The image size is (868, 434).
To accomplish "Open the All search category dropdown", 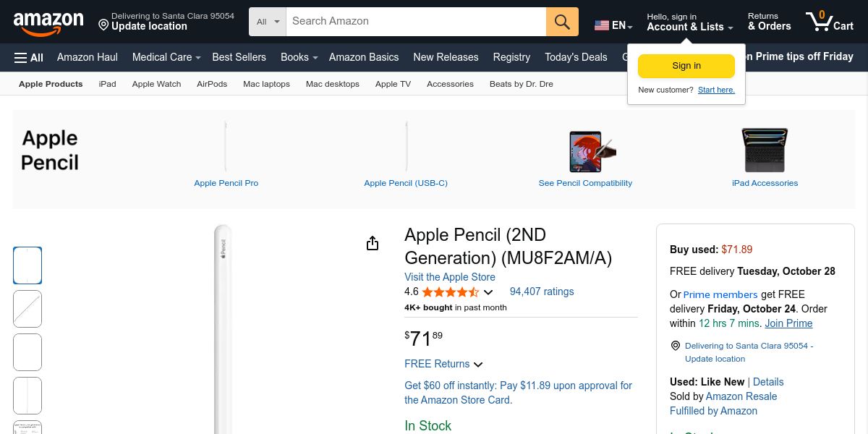I will pyautogui.click(x=268, y=22).
